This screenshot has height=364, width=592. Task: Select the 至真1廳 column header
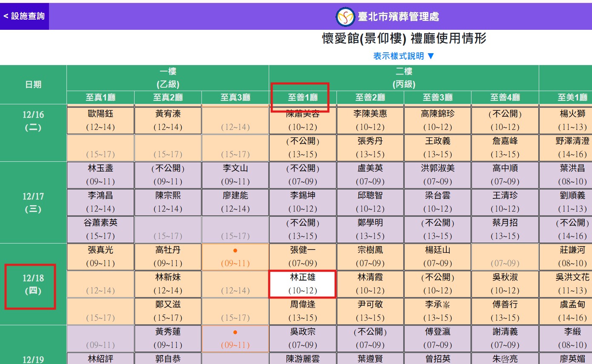tap(101, 97)
